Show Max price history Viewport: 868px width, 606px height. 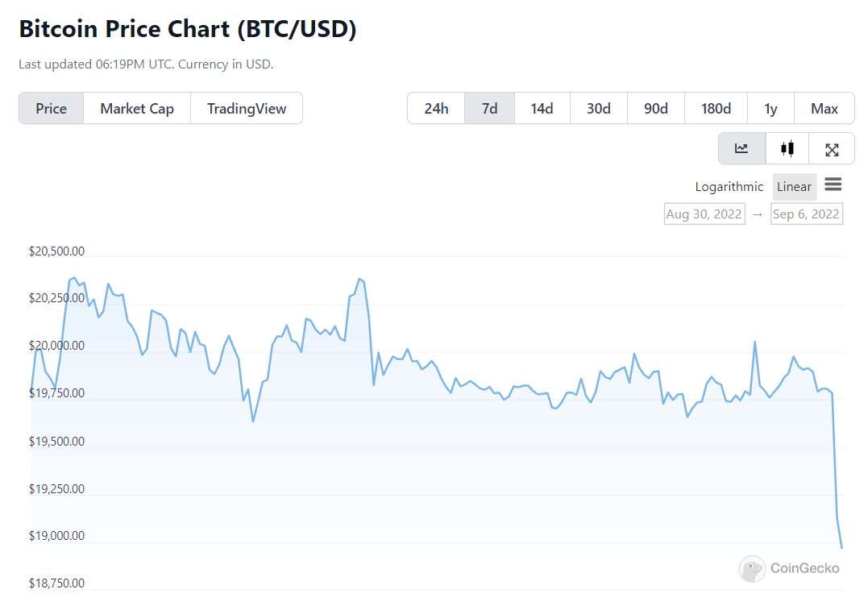(824, 109)
